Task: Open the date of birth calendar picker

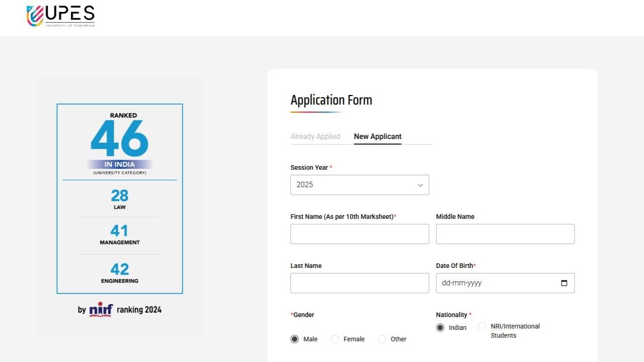Action: (x=564, y=283)
